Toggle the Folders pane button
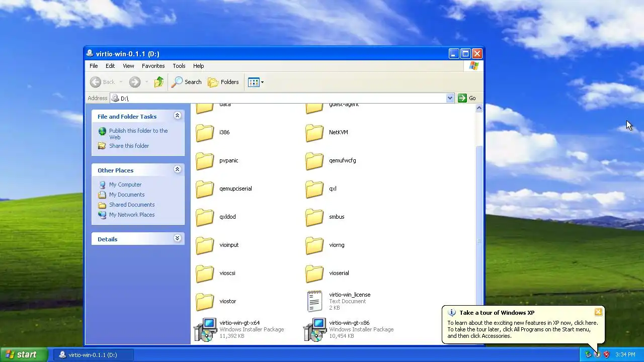 pyautogui.click(x=223, y=82)
